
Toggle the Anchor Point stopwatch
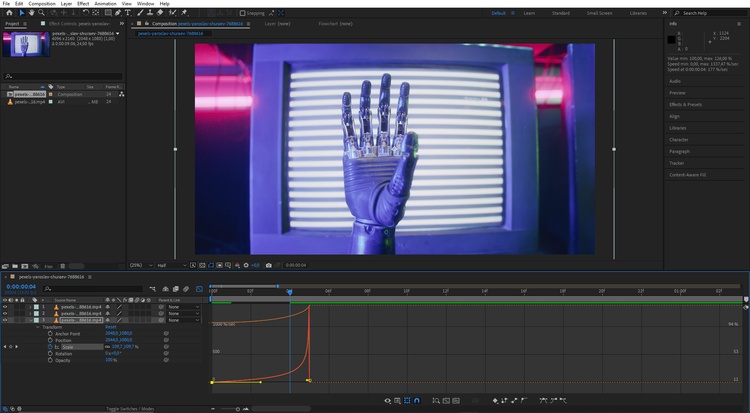(x=50, y=333)
